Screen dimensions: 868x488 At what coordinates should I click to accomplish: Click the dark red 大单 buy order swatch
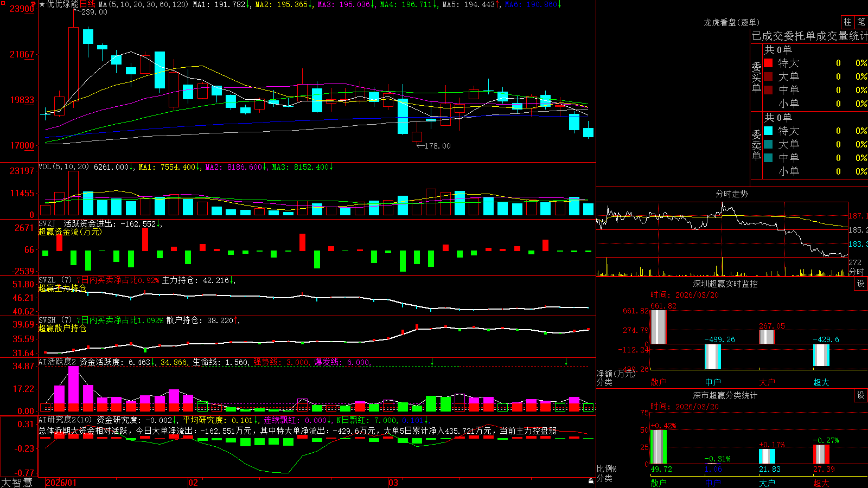[768, 76]
